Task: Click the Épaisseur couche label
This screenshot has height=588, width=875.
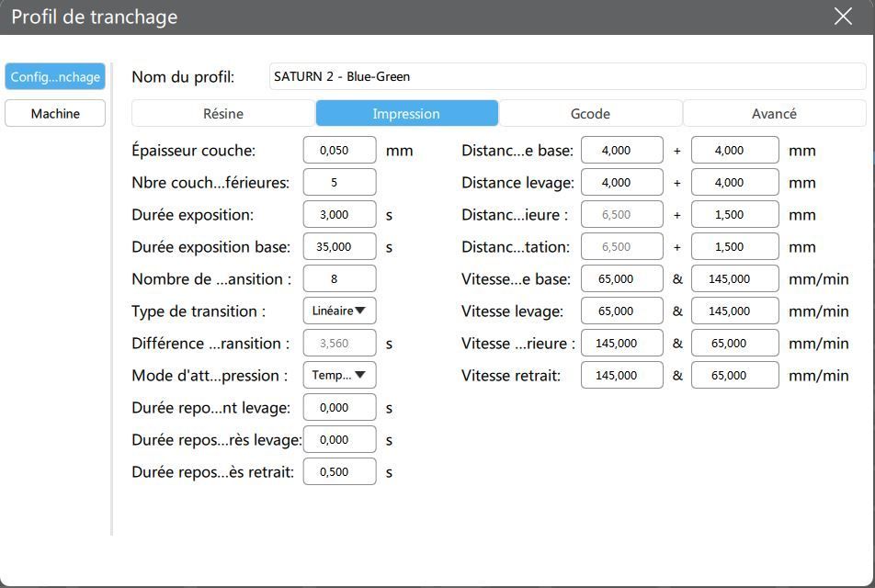Action: (x=194, y=151)
